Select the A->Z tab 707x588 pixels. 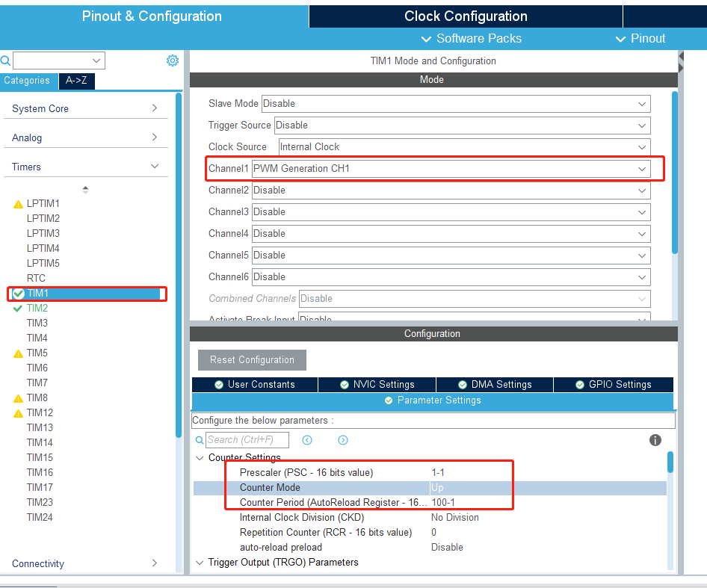click(x=76, y=81)
